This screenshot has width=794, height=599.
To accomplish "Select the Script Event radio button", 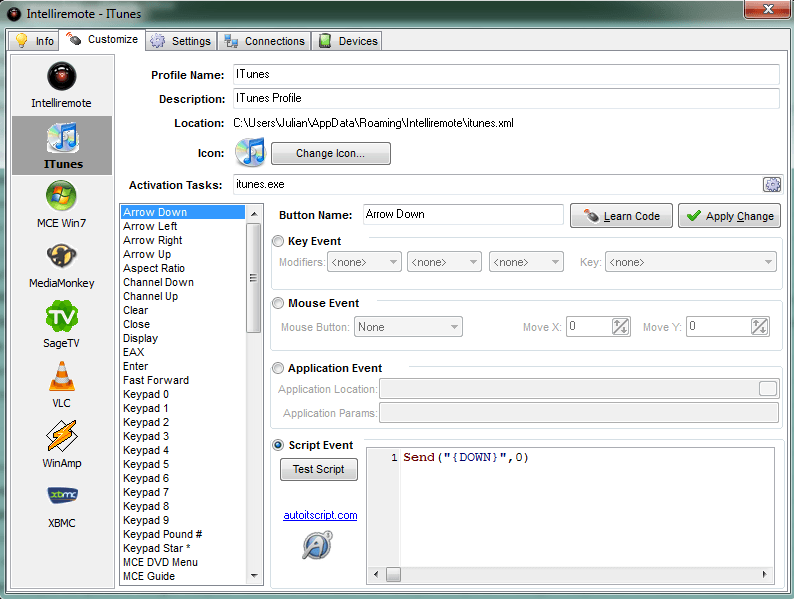I will tap(278, 445).
